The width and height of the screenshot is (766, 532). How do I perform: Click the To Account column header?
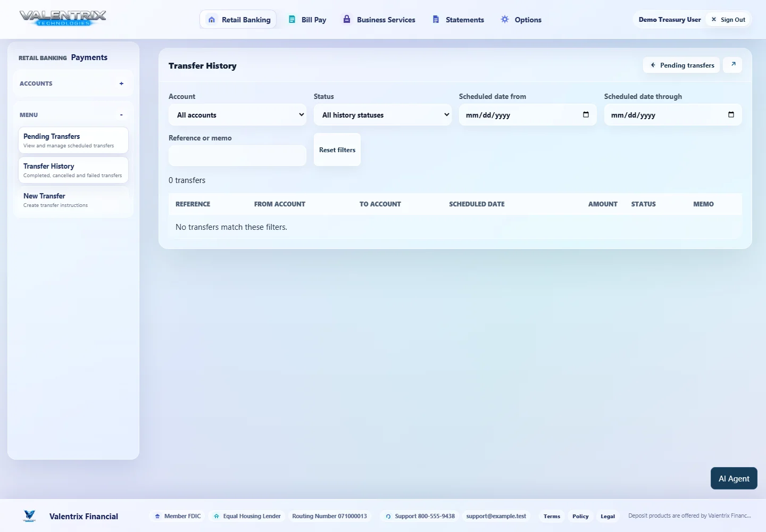click(380, 204)
